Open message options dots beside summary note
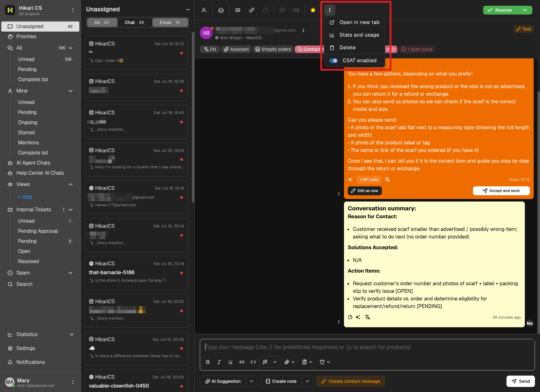Image resolution: width=540 pixels, height=392 pixels. pos(339,322)
